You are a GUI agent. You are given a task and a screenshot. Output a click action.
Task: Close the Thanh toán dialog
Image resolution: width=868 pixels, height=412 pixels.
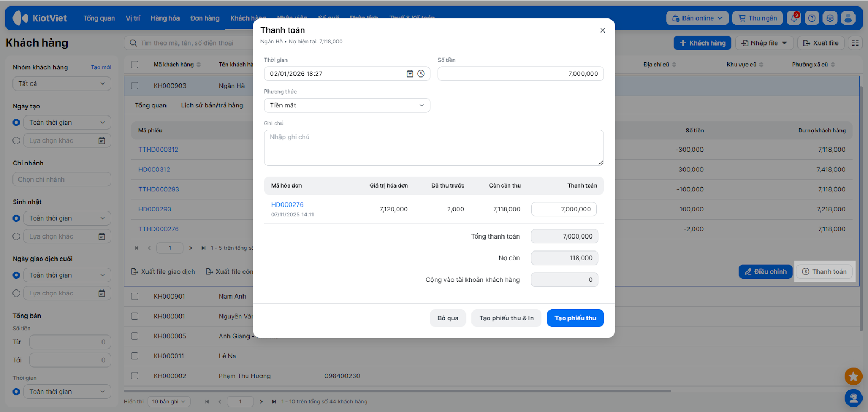tap(602, 30)
